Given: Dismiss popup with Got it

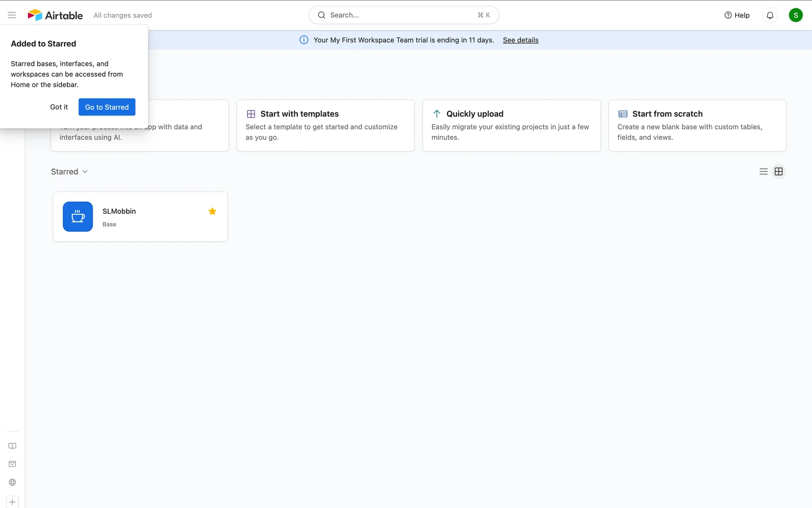Looking at the screenshot, I should pyautogui.click(x=59, y=107).
